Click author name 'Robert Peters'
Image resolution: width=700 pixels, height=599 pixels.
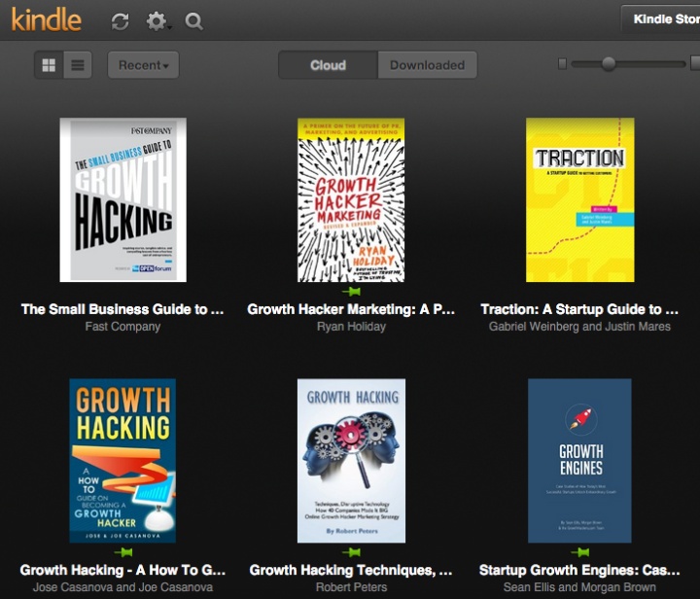click(x=351, y=587)
